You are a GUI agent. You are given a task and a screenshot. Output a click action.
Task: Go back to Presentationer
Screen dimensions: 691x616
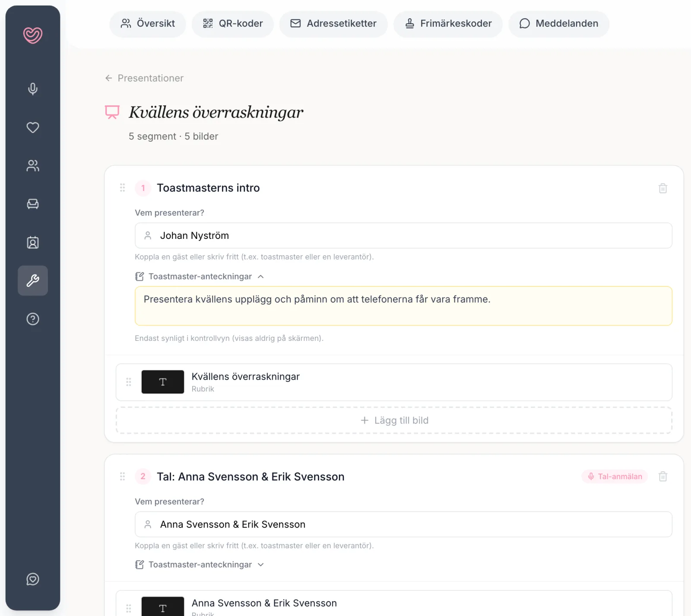coord(144,78)
